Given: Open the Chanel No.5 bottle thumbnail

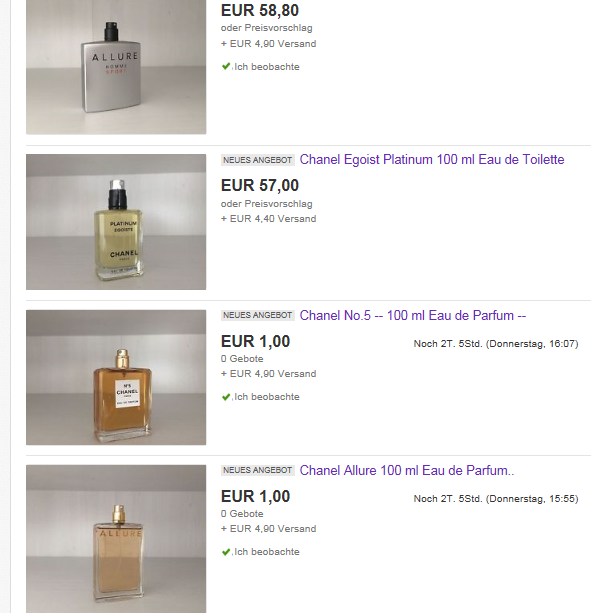Looking at the screenshot, I should 116,377.
